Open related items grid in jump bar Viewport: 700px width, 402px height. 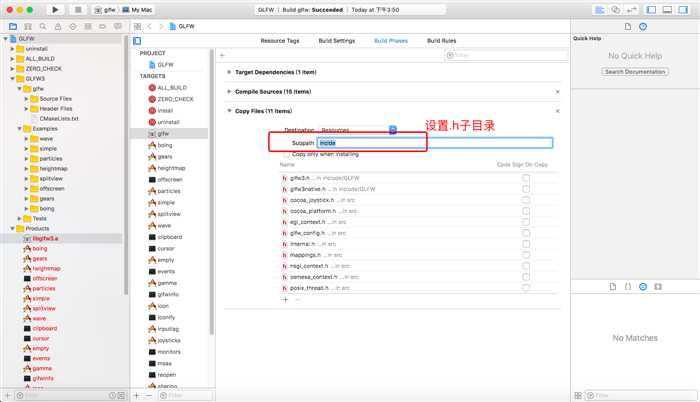pyautogui.click(x=138, y=26)
